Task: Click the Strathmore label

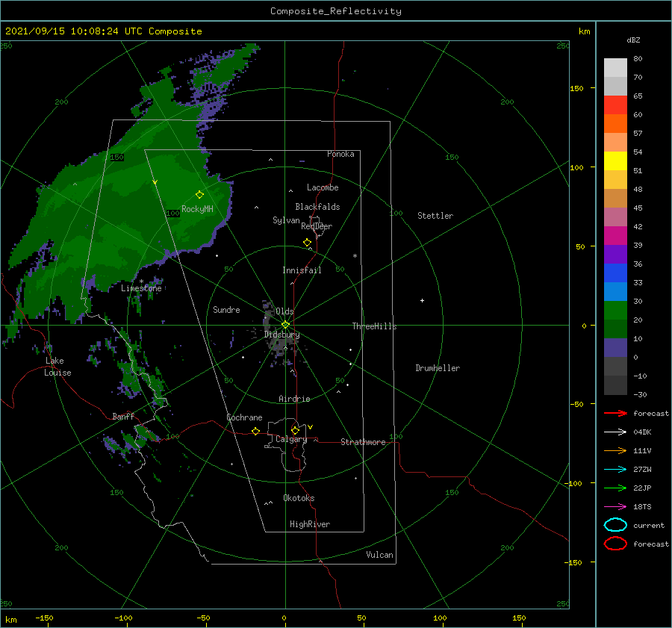Action: click(363, 442)
